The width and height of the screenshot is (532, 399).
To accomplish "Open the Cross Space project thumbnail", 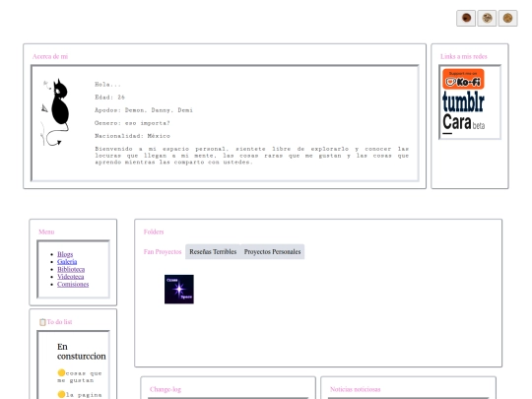I will click(x=179, y=289).
